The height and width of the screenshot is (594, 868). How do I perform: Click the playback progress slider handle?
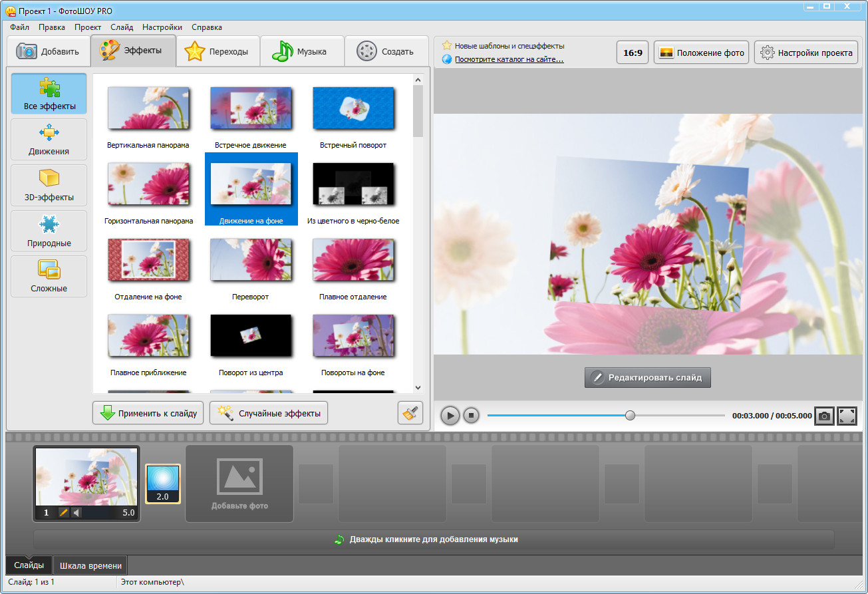(630, 416)
